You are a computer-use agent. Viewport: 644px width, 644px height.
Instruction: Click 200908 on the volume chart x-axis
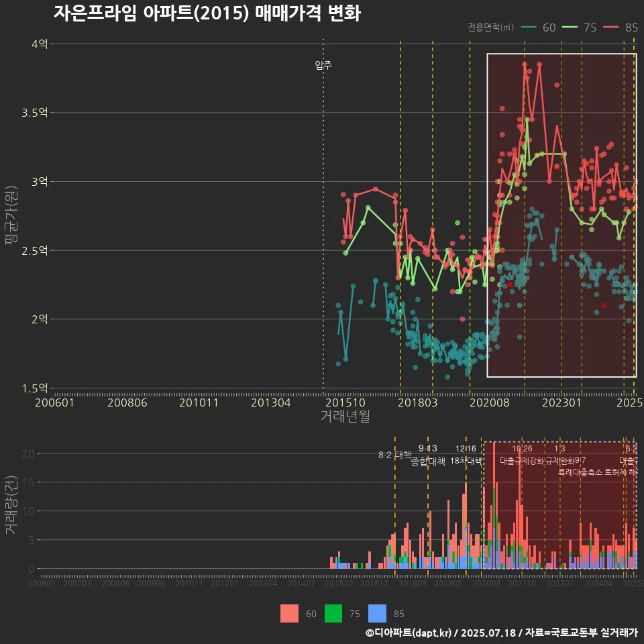click(x=151, y=583)
